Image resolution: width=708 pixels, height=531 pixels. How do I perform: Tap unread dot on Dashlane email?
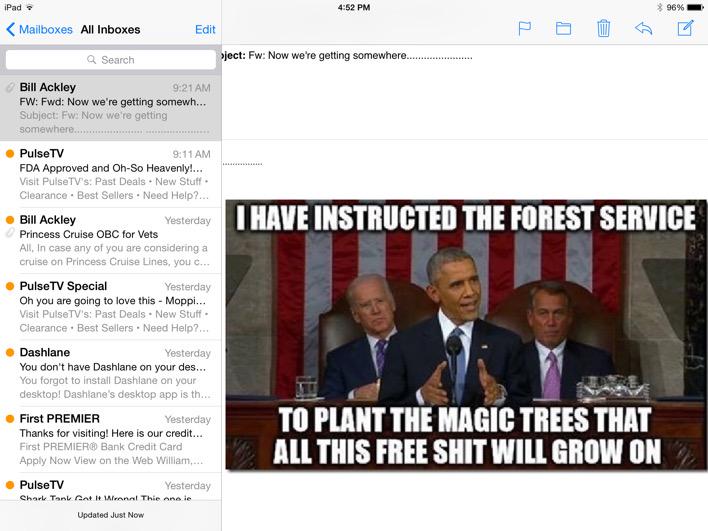[9, 352]
